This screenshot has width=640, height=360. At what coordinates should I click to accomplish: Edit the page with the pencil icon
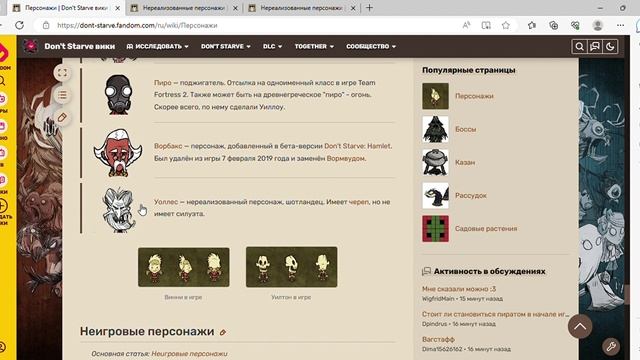click(x=62, y=118)
